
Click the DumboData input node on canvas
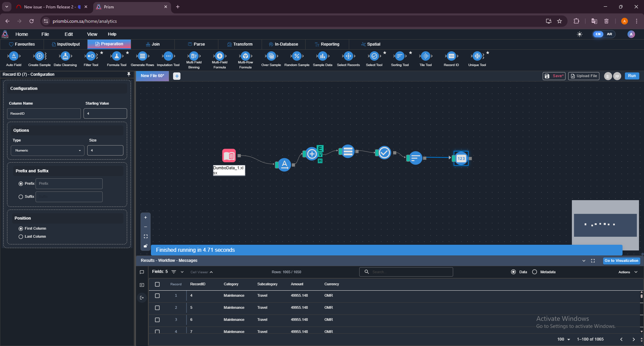[229, 156]
